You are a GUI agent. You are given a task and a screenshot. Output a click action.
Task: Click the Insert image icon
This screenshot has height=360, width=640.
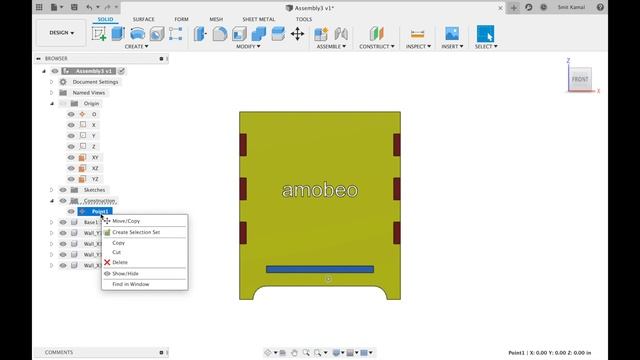[x=452, y=34]
